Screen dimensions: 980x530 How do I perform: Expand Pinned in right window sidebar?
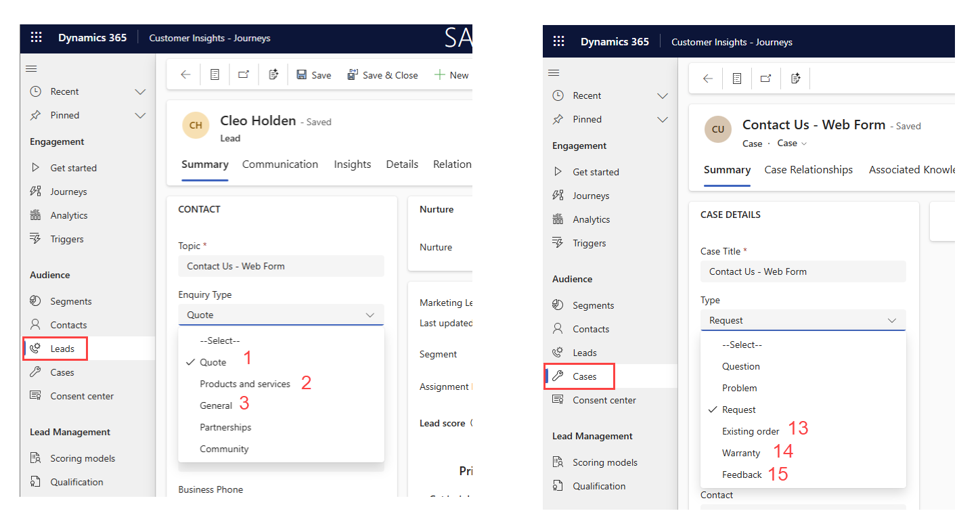[x=663, y=119]
